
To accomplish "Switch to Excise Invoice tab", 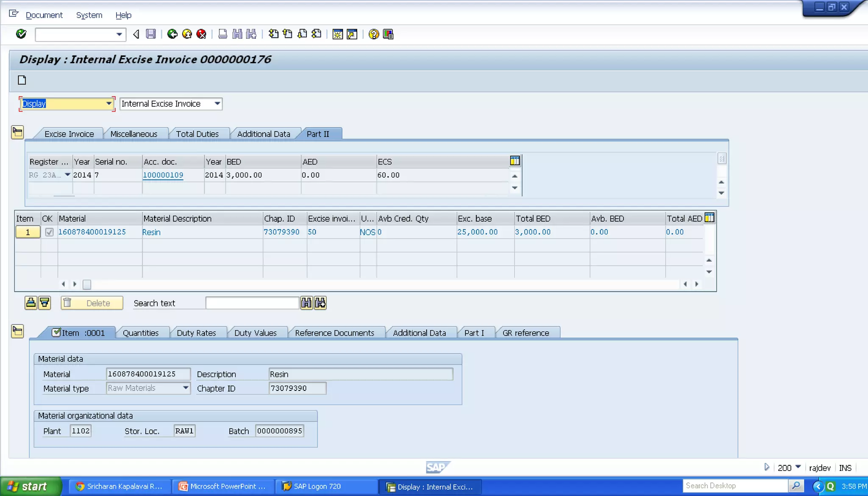I will [69, 134].
